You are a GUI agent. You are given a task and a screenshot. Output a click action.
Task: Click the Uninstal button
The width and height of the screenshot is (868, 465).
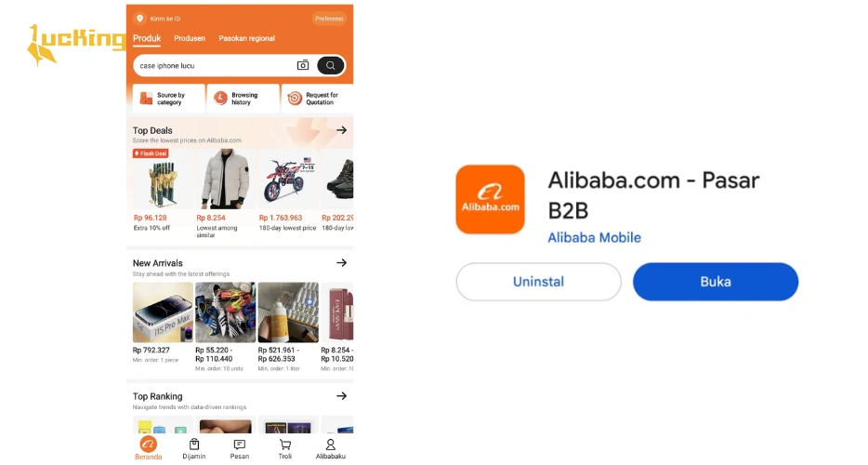tap(539, 282)
